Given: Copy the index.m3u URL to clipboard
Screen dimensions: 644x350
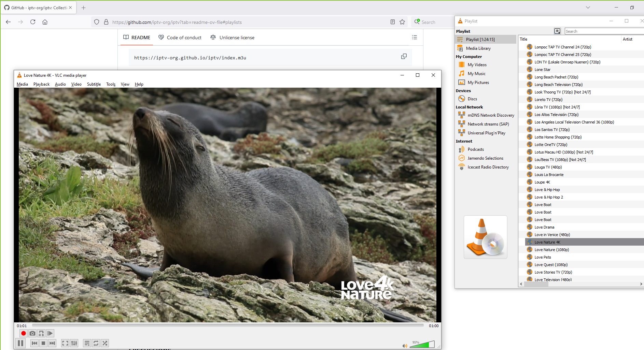Looking at the screenshot, I should coord(404,56).
